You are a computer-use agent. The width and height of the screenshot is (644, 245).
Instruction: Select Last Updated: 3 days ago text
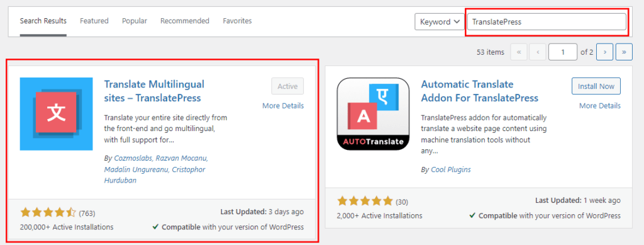point(262,212)
